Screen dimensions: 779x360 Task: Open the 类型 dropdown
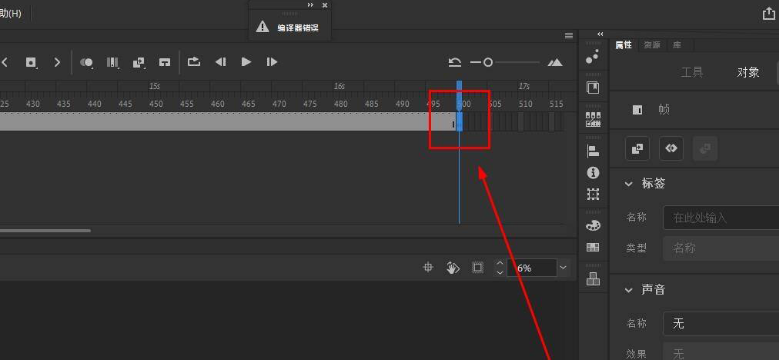coord(721,248)
